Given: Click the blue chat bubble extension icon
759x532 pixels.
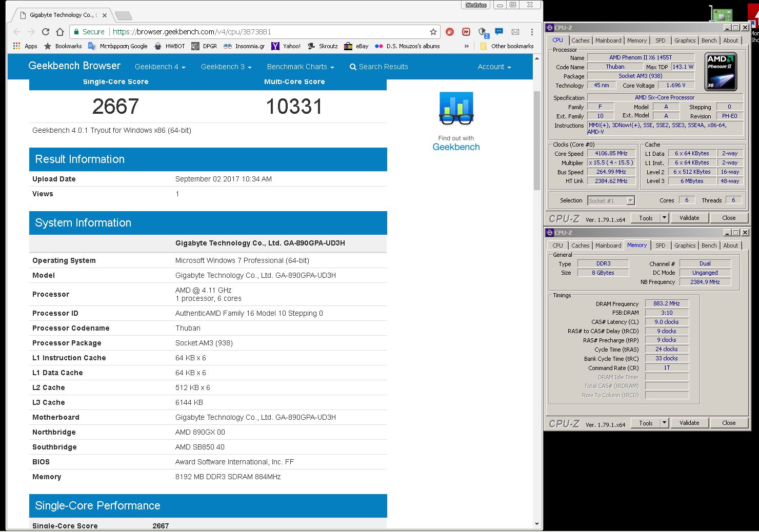Looking at the screenshot, I should pos(499,32).
